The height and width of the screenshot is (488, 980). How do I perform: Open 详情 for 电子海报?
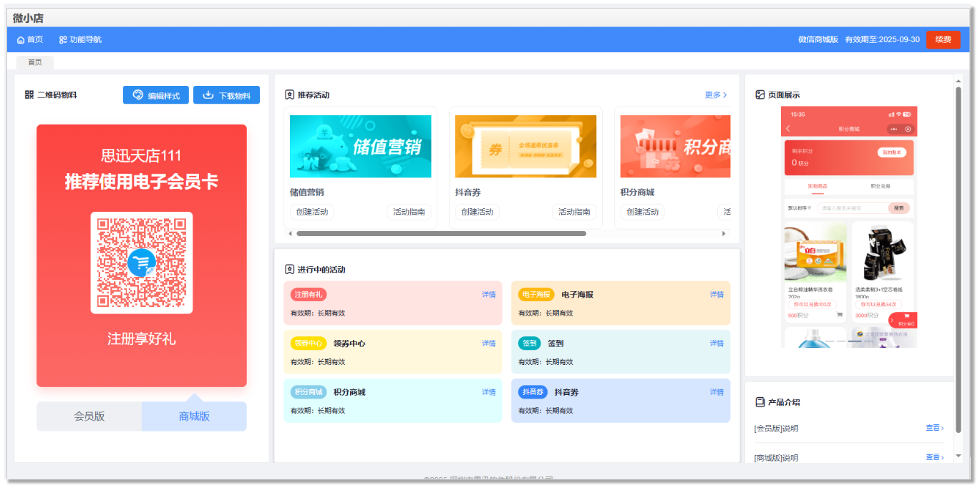pos(717,295)
